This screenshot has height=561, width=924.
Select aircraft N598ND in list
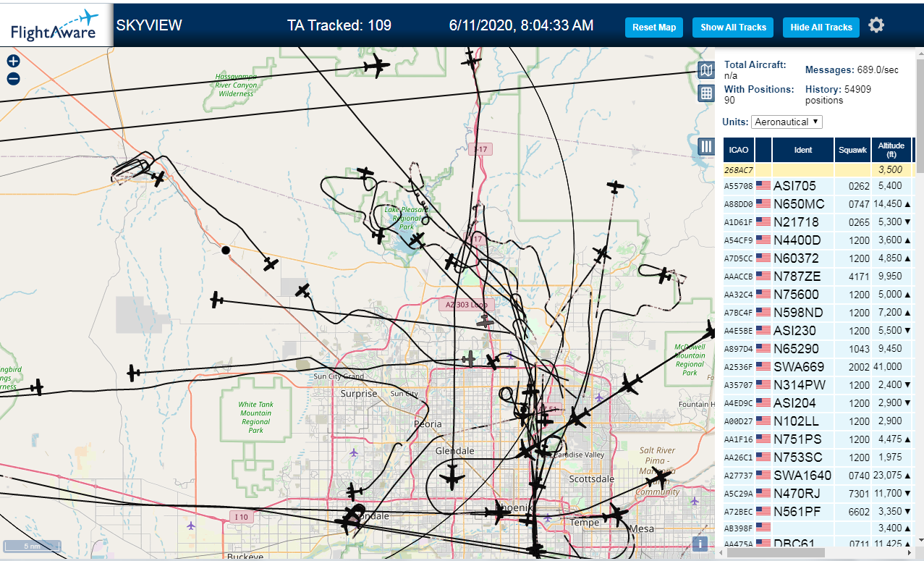click(x=819, y=313)
